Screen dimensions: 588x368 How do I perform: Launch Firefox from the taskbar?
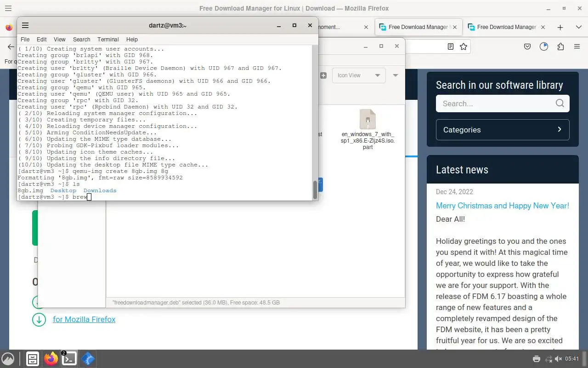(51, 359)
